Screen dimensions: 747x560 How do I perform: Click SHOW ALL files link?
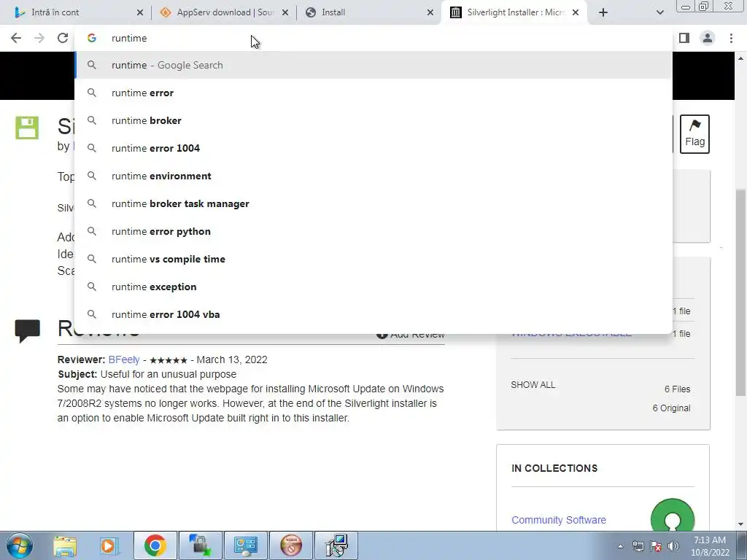(533, 385)
